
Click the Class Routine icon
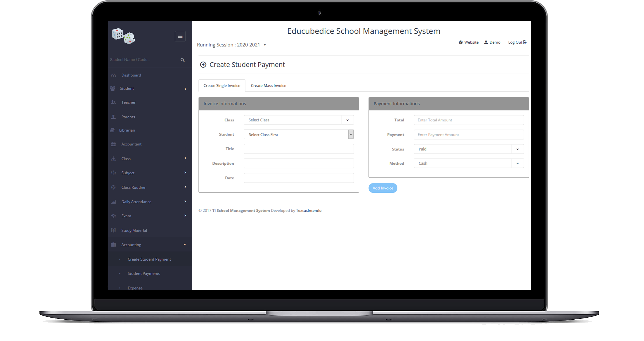point(113,187)
